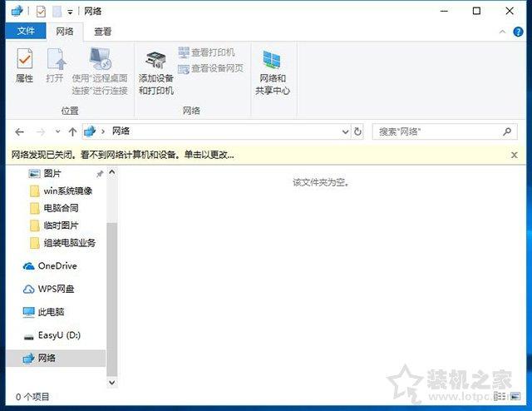Switch to details view icon in status bar
532x411 pixels.
pyautogui.click(x=500, y=396)
